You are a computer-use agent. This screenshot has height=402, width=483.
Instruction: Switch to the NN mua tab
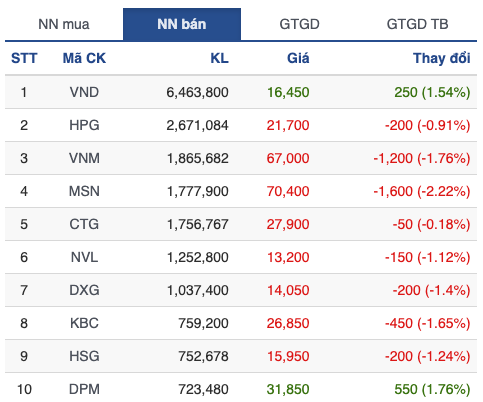[x=64, y=24]
